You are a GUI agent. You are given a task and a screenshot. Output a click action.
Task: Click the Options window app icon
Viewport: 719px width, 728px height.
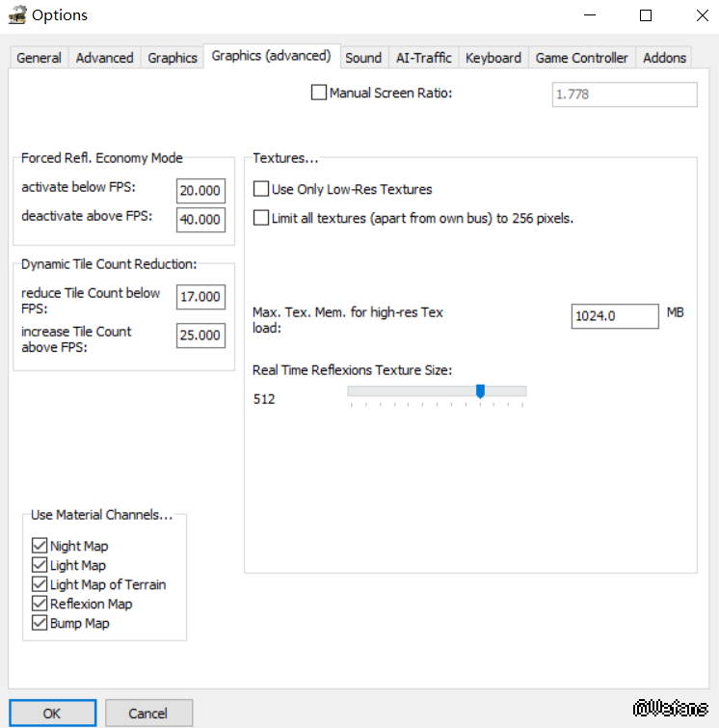click(15, 14)
